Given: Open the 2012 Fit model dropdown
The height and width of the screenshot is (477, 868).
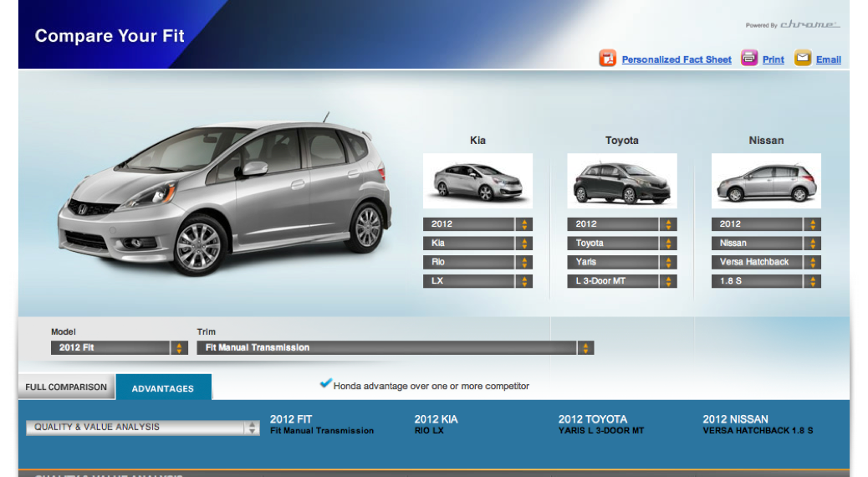Looking at the screenshot, I should (120, 348).
